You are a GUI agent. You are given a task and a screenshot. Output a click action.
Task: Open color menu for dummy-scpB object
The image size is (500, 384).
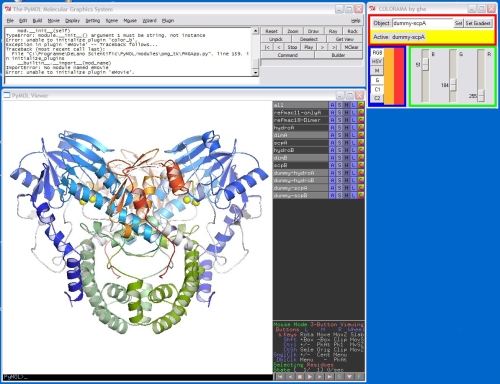[x=361, y=195]
